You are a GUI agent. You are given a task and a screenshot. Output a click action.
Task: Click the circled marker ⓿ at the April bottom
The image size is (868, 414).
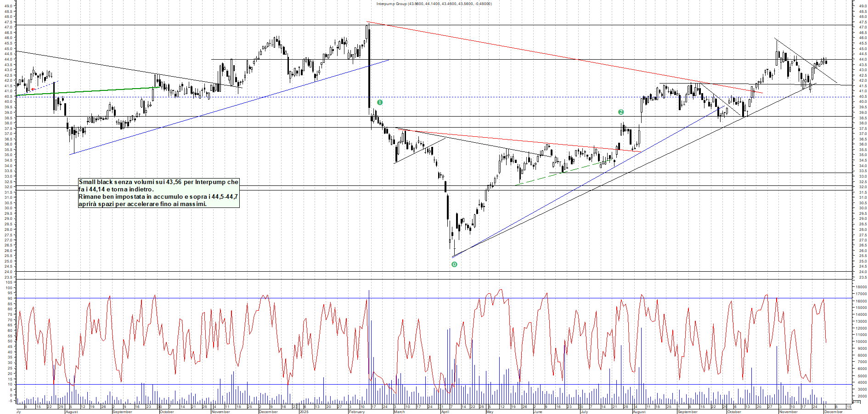tap(454, 264)
